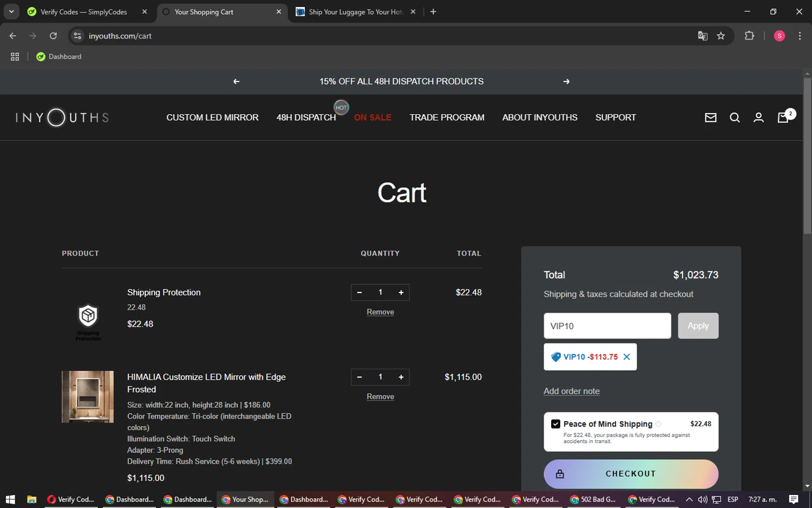Open the site search magnifier icon
This screenshot has height=508, width=812.
click(735, 118)
